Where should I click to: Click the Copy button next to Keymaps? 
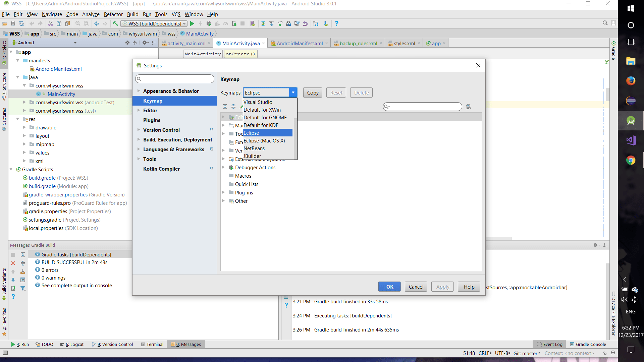click(312, 93)
